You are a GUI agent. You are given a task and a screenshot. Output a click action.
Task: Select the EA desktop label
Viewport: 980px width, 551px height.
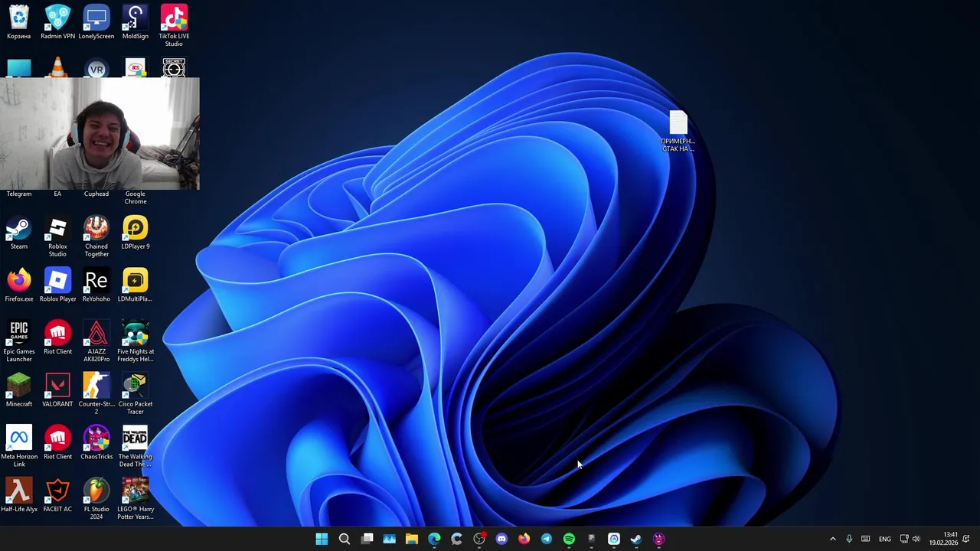pyautogui.click(x=57, y=194)
